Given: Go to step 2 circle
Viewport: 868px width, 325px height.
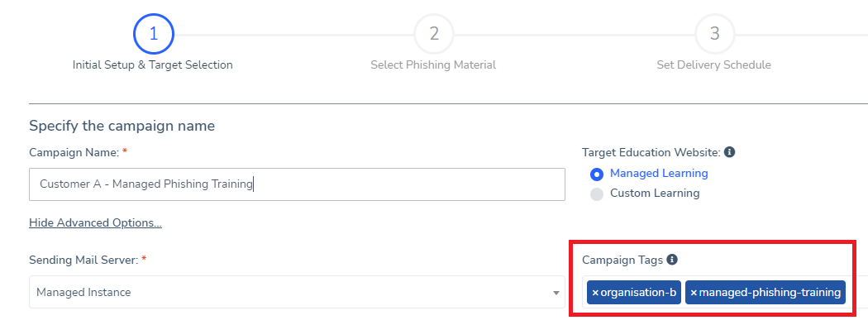Looking at the screenshot, I should pos(433,34).
